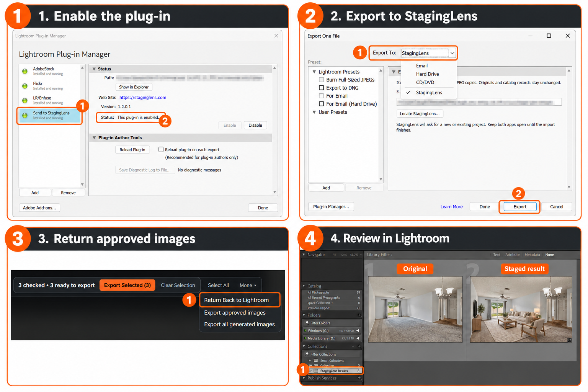Choose CD/DVD in the Export To list
Screen dimensions: 588x392
pyautogui.click(x=425, y=82)
